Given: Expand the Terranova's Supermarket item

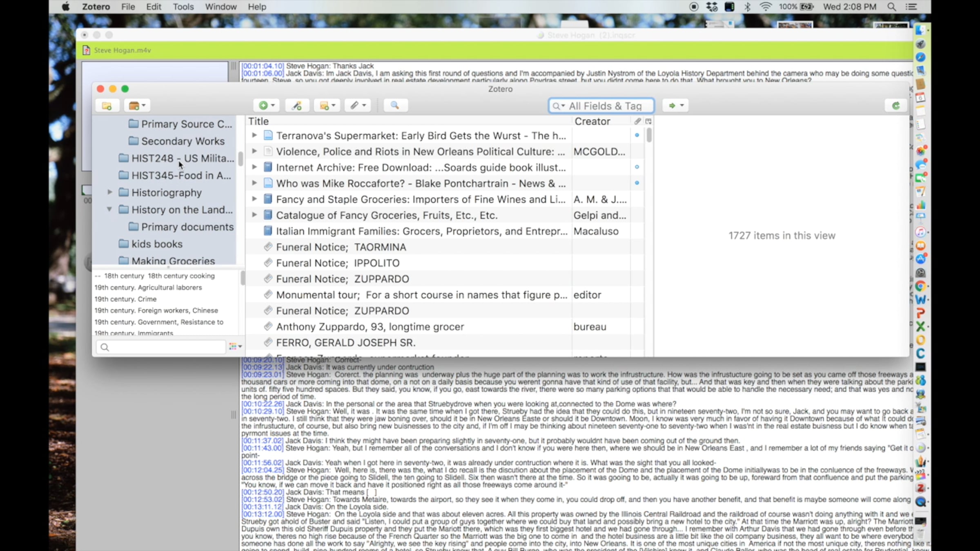Looking at the screenshot, I should point(254,135).
